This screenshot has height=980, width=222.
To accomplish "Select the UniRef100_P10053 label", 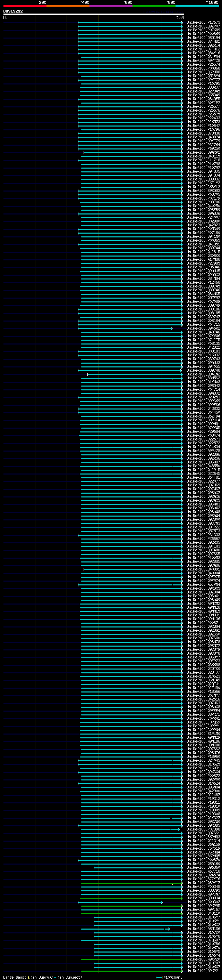I will coord(203,558).
